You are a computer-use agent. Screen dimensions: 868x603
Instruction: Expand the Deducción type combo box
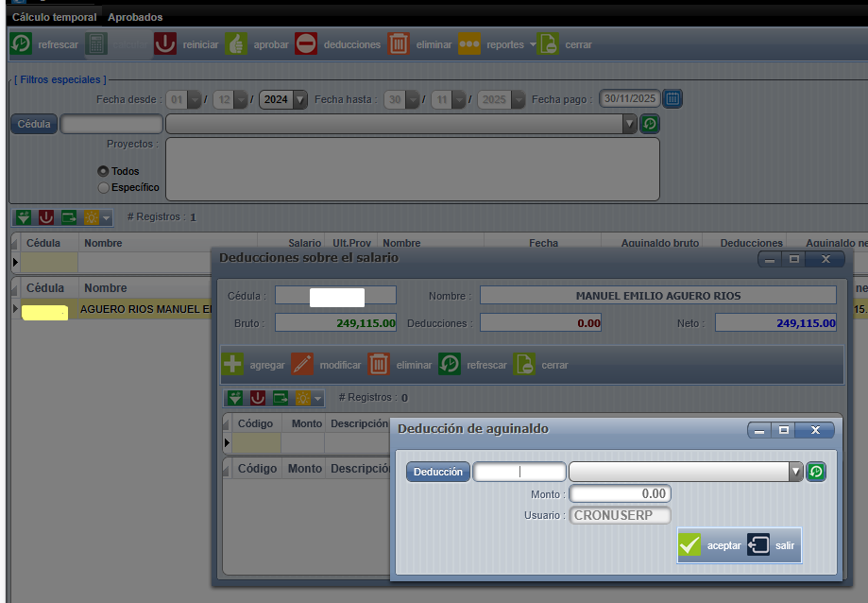(795, 472)
